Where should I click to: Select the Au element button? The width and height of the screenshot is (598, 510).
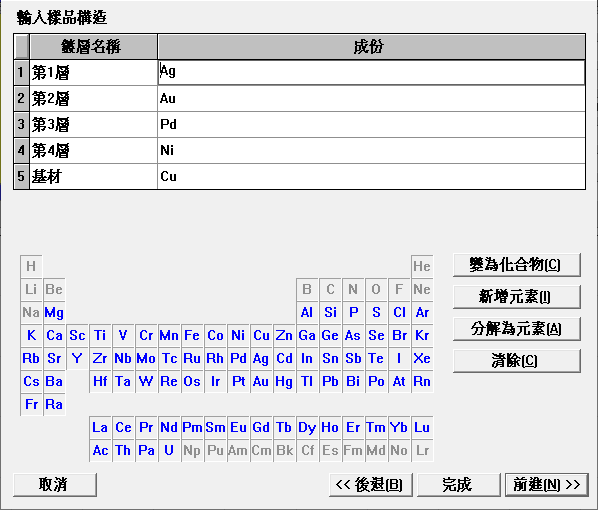coord(261,381)
